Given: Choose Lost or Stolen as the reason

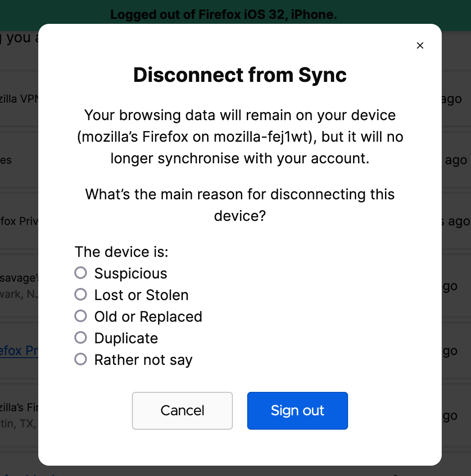Looking at the screenshot, I should tap(81, 294).
